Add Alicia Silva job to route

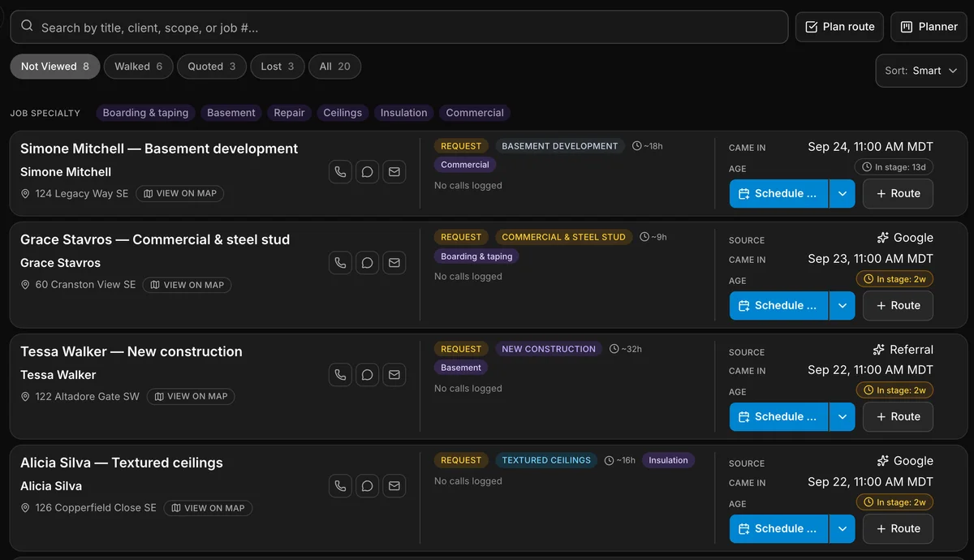click(x=898, y=529)
